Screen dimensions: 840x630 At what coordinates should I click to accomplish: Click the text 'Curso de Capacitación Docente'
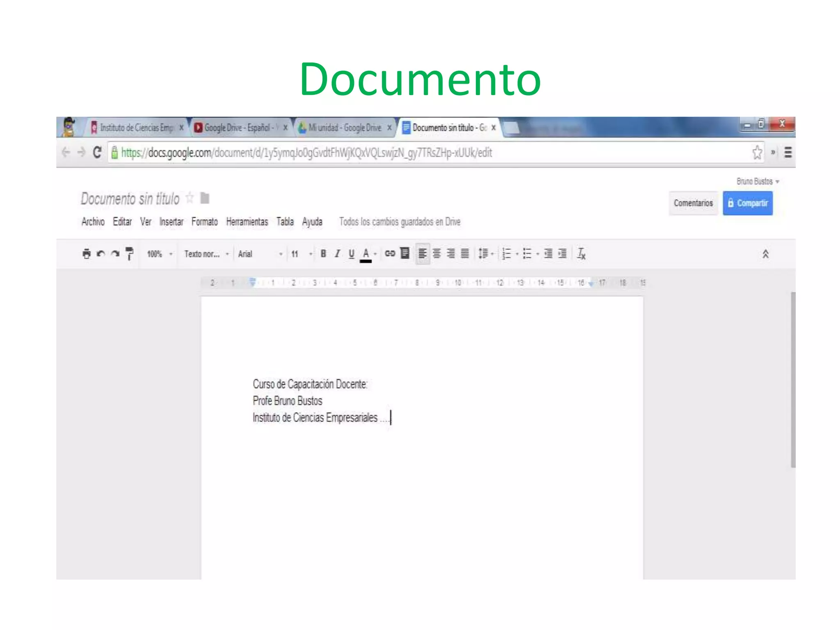coord(309,384)
